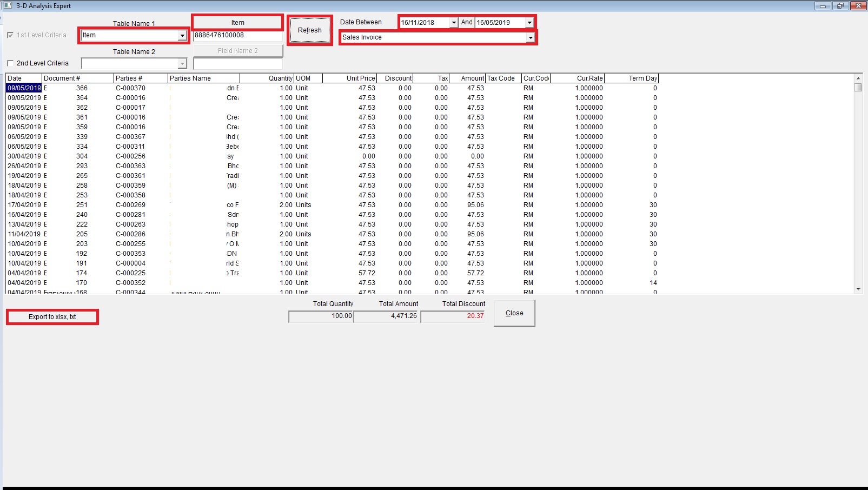Open the end date picker dropdown
The width and height of the screenshot is (868, 490).
coord(529,23)
